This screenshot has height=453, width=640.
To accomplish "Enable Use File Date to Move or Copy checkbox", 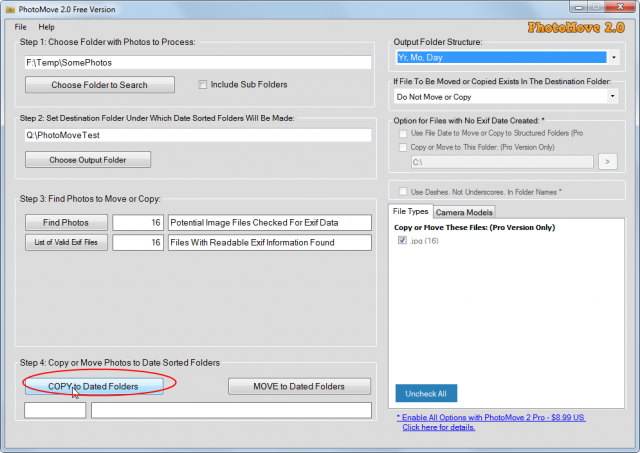I will 403,133.
